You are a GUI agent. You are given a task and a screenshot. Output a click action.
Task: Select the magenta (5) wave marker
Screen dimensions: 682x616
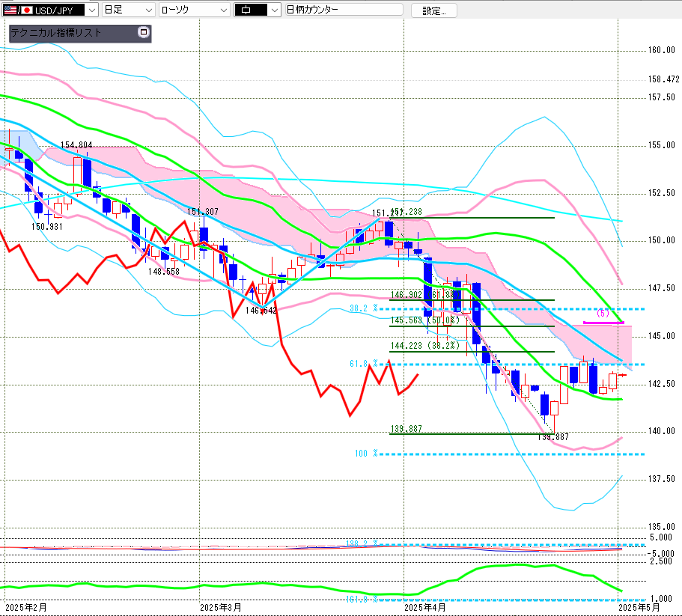coord(603,313)
